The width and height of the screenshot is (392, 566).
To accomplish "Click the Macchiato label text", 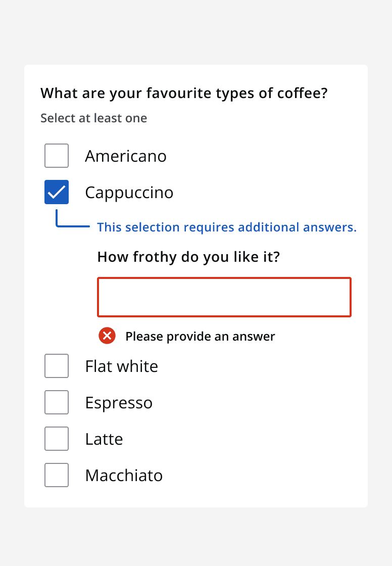I will click(x=124, y=475).
